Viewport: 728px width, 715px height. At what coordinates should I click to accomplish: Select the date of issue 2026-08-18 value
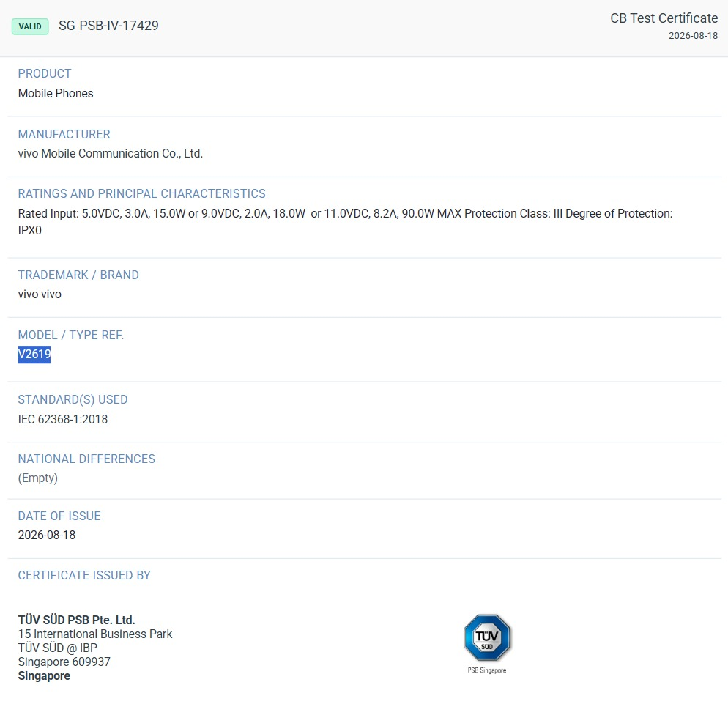[47, 536]
